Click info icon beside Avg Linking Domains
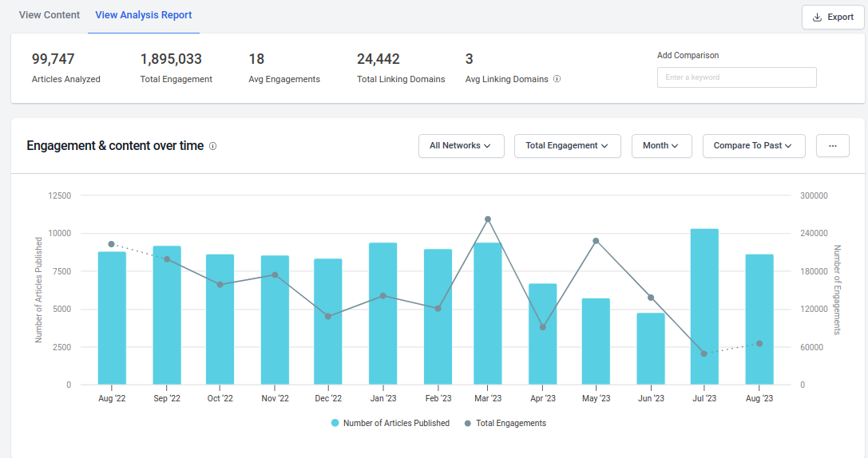This screenshot has height=458, width=868. click(x=557, y=78)
